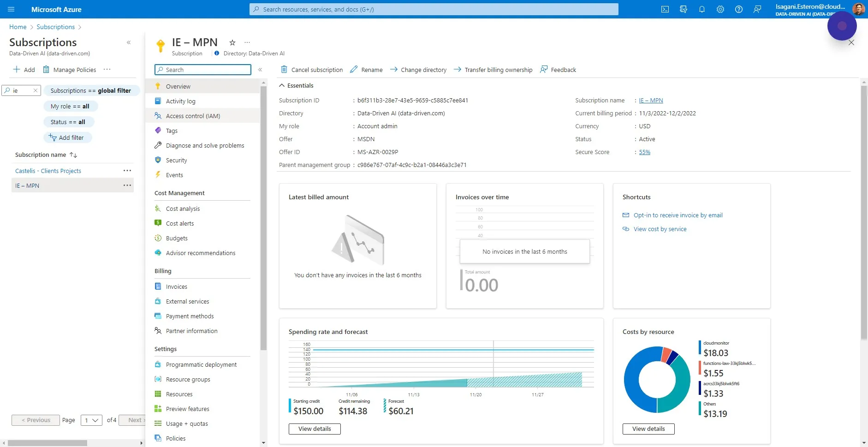
Task: Click the top bar feedback icon
Action: pos(757,9)
